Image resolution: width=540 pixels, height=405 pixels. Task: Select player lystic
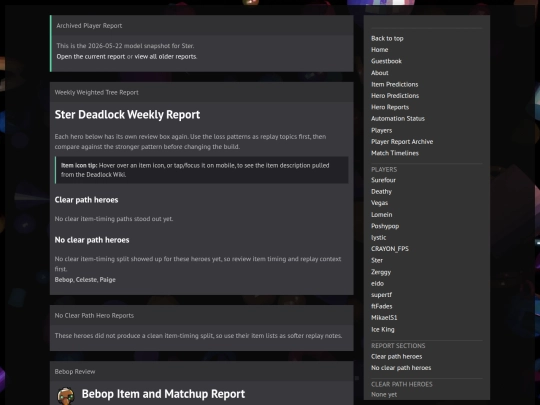tap(378, 238)
